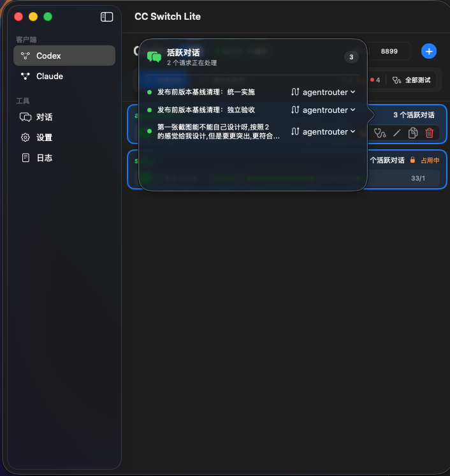Click the gear icon beside 设置

coord(25,138)
